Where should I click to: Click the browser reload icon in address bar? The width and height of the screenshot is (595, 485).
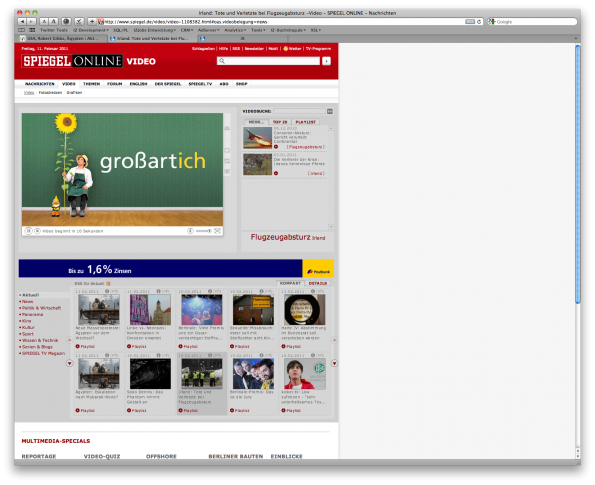pos(479,22)
